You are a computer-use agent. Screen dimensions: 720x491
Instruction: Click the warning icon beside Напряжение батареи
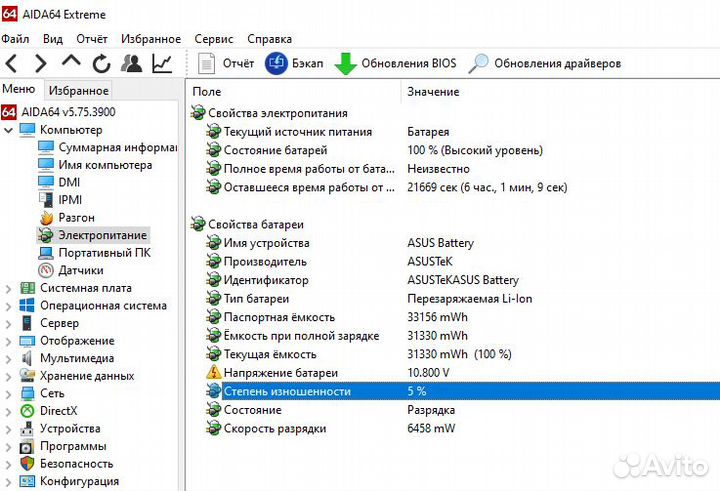tap(214, 372)
